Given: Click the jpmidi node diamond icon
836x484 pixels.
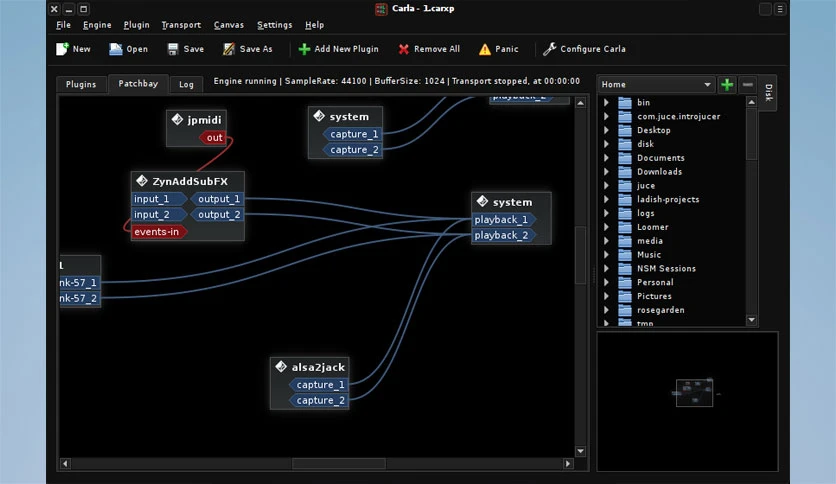Looking at the screenshot, I should point(178,119).
